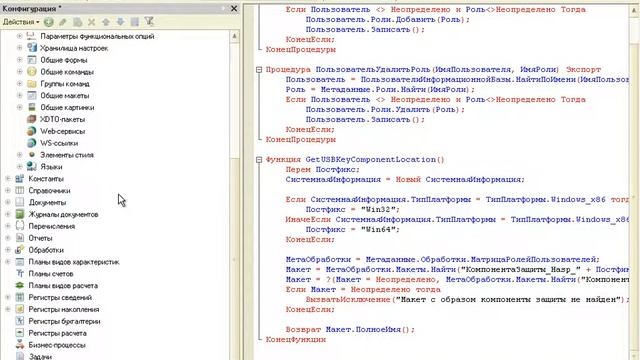
Task: Click the line 'Постфикс = "Win64";'
Action: (353, 229)
